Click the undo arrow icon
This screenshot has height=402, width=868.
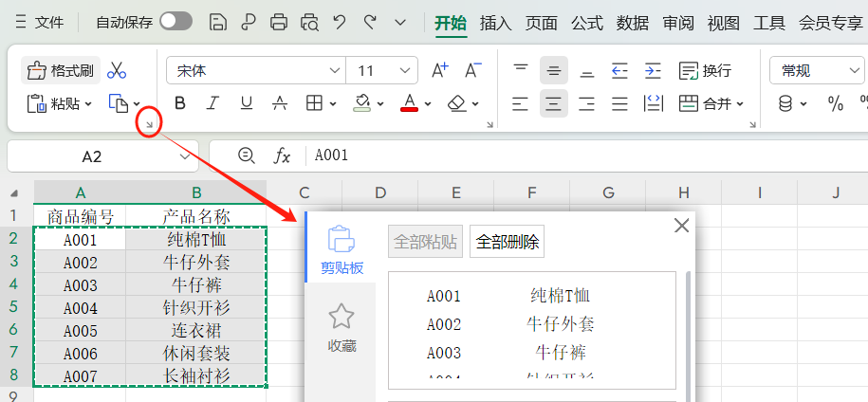(x=340, y=22)
